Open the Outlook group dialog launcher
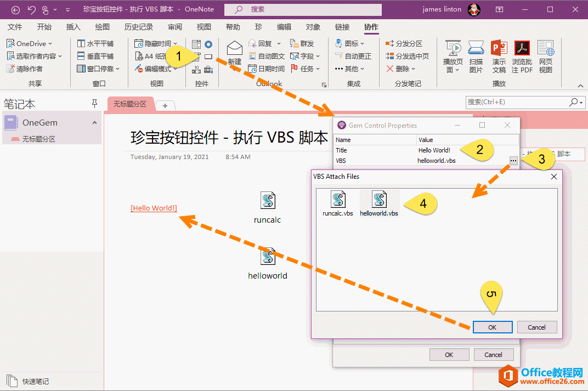Viewport: 588px width, 391px height. tap(324, 85)
